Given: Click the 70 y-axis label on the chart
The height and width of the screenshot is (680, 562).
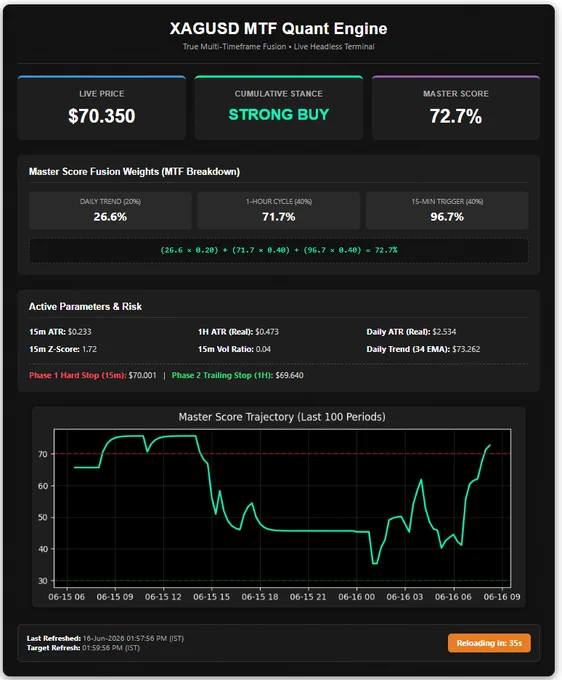Looking at the screenshot, I should [42, 454].
